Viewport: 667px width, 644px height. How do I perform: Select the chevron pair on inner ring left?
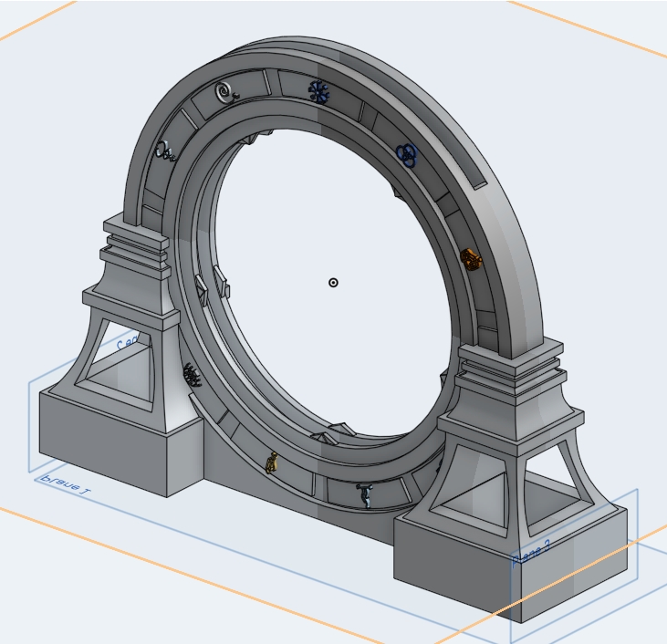[213, 286]
